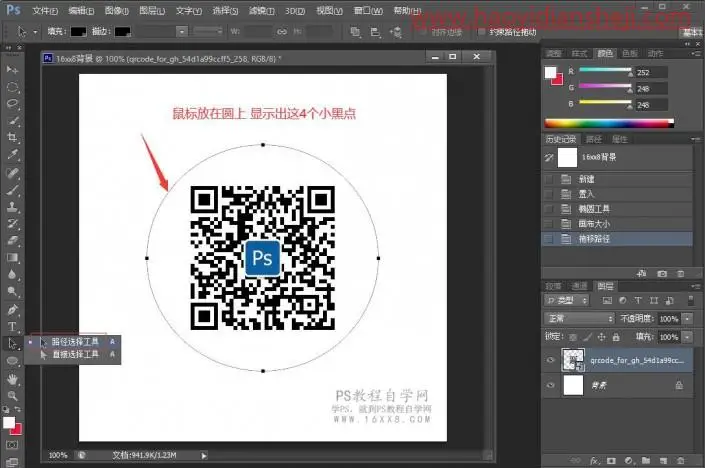Image resolution: width=705 pixels, height=468 pixels.
Task: Delete current state in History panel
Action: [681, 273]
